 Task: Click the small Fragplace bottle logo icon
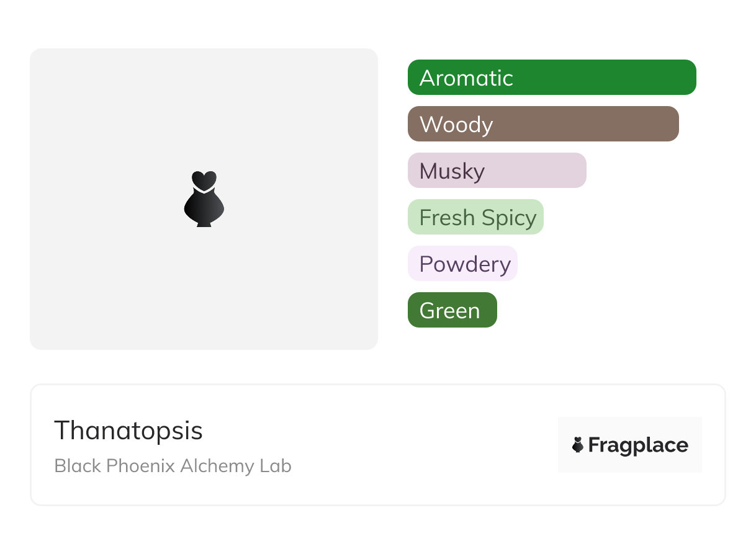pos(578,445)
